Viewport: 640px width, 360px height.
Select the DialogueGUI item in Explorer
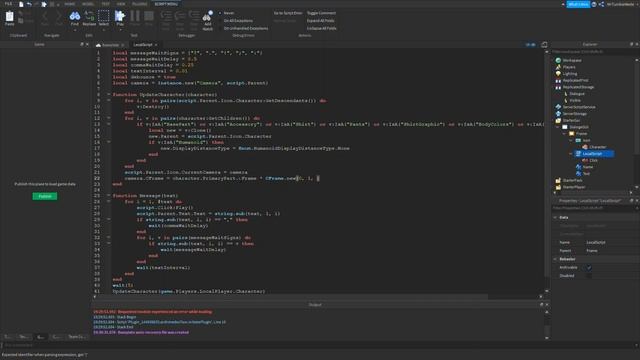click(579, 127)
